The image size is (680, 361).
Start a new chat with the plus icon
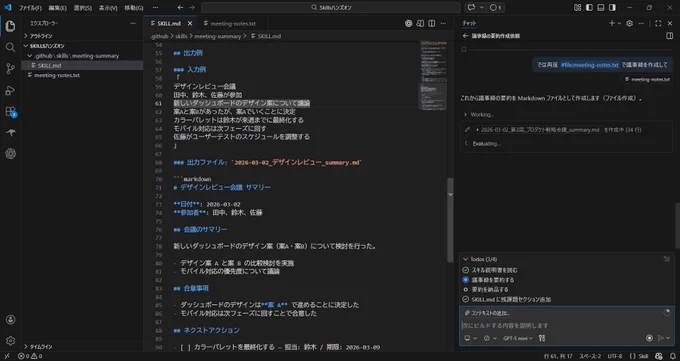tap(612, 23)
